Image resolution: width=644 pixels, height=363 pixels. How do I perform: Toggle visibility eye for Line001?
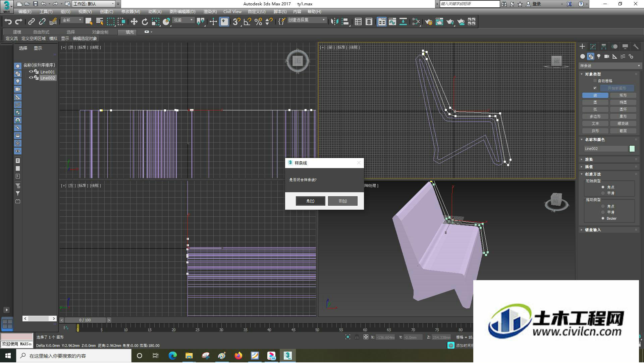31,72
